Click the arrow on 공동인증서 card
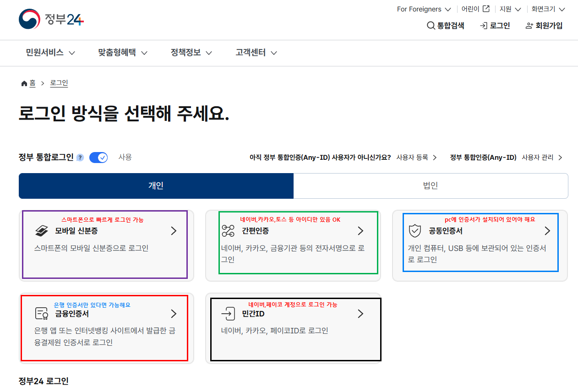578x392 pixels. 547,231
